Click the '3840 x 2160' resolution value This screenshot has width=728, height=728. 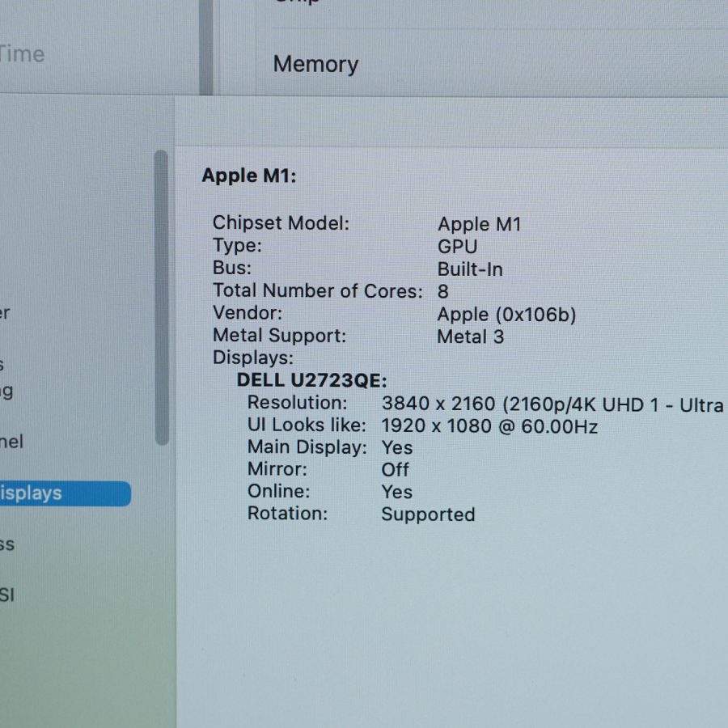click(438, 404)
